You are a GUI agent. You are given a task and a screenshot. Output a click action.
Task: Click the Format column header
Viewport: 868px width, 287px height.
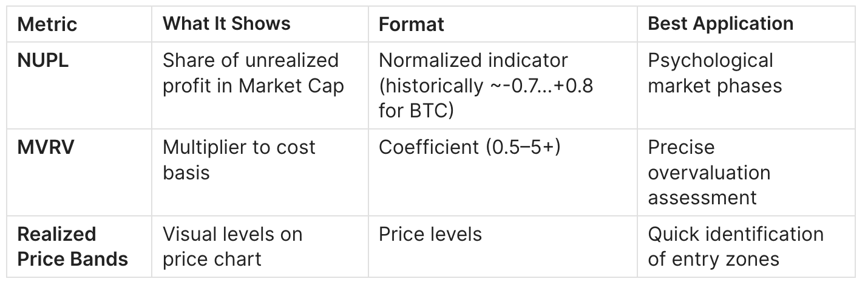412,24
